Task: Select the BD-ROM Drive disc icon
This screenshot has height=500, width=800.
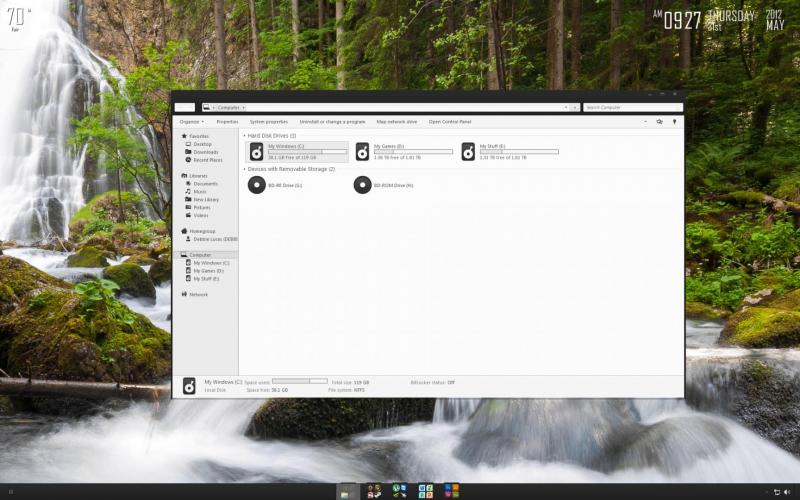Action: 362,185
